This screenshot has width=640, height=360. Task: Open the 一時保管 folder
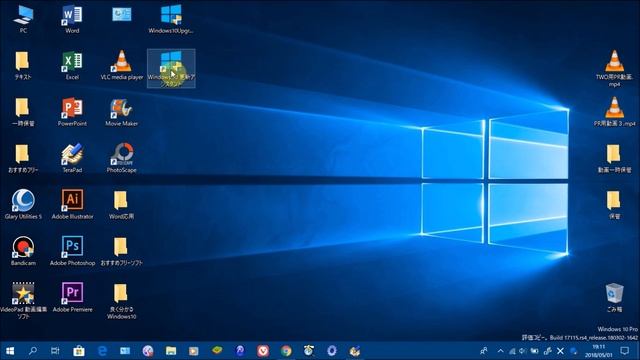pyautogui.click(x=23, y=112)
